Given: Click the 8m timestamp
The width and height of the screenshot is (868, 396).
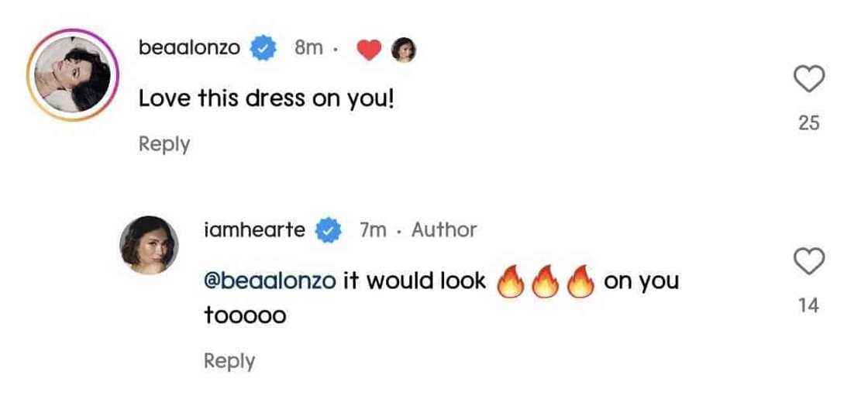Looking at the screenshot, I should [308, 48].
